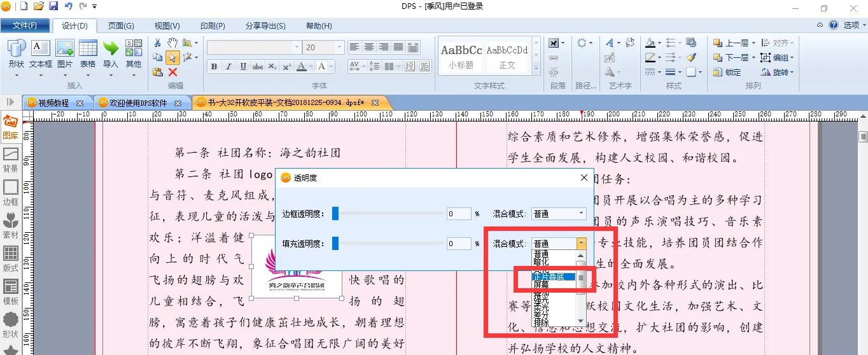
Task: Click the format painter brush icon
Action: (x=692, y=58)
